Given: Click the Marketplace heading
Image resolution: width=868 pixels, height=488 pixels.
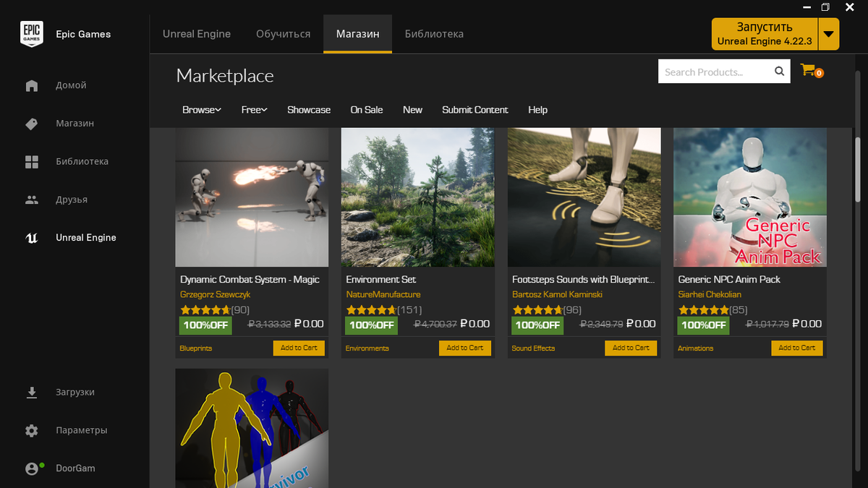Looking at the screenshot, I should click(x=225, y=76).
